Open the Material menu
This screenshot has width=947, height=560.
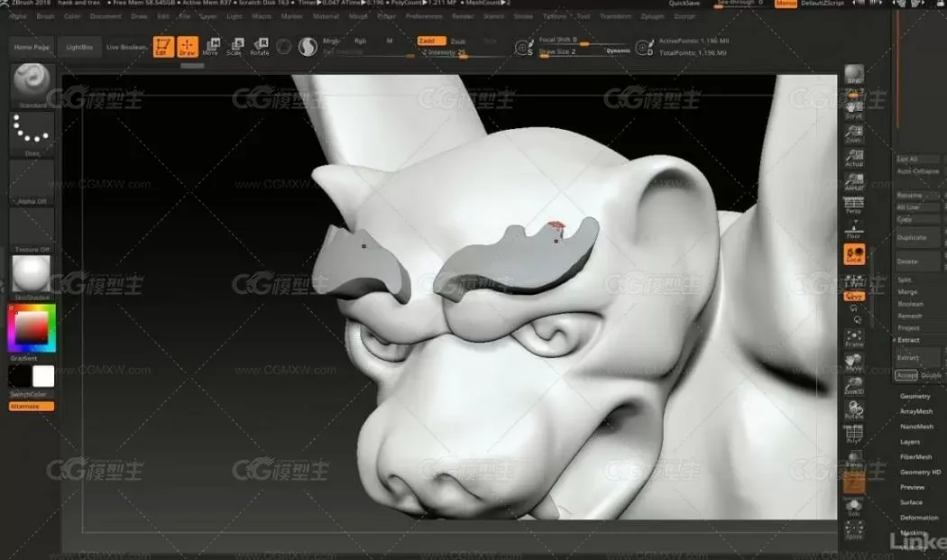(326, 16)
